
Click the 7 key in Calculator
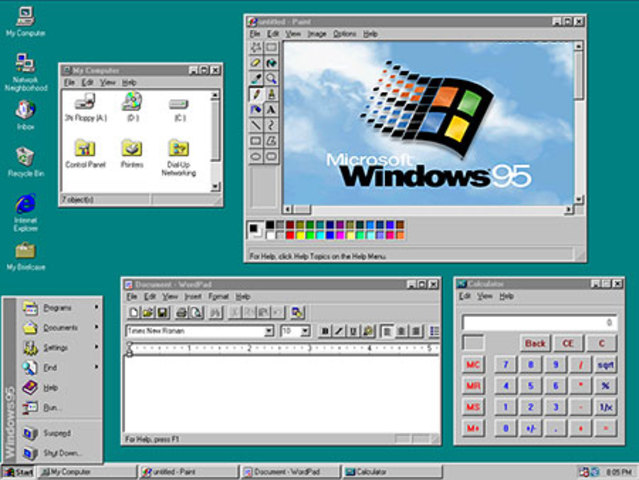point(506,365)
